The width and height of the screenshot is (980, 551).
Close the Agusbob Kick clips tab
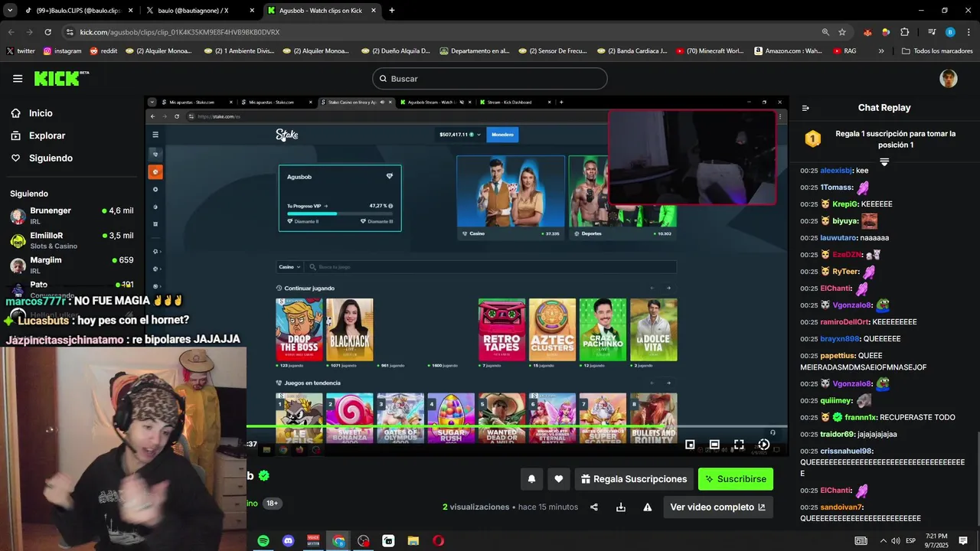[374, 11]
